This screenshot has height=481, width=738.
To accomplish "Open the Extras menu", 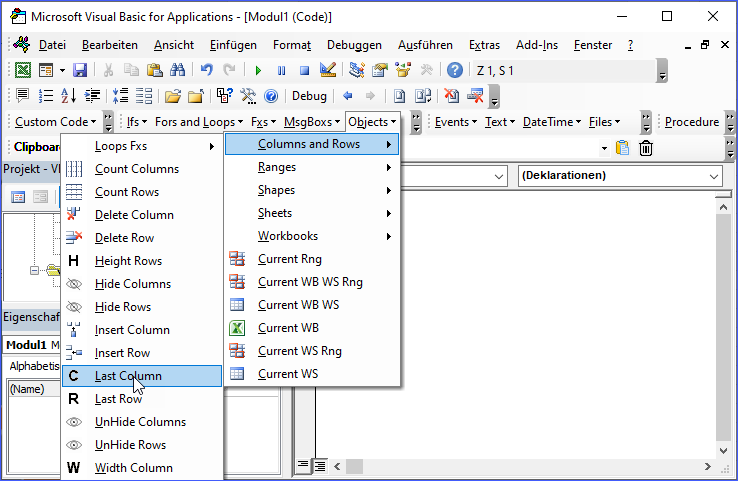I will point(484,45).
